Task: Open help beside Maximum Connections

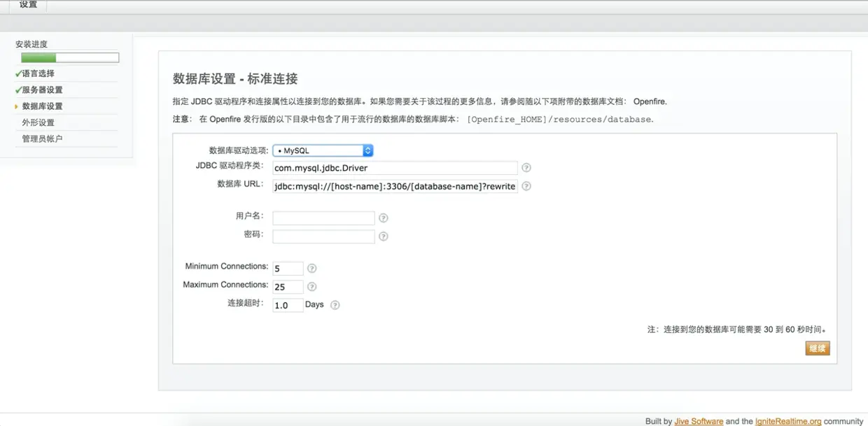Action: click(312, 286)
